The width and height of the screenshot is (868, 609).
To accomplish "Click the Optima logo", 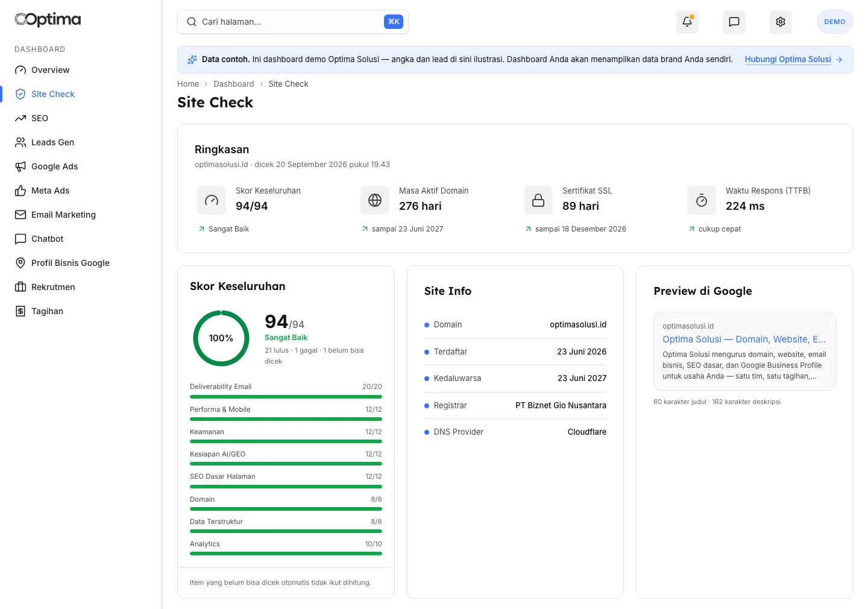I will click(x=48, y=20).
